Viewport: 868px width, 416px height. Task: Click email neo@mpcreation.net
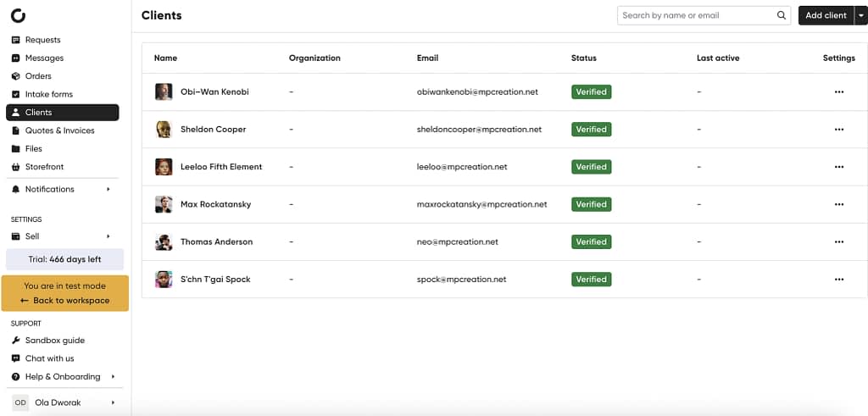(457, 241)
